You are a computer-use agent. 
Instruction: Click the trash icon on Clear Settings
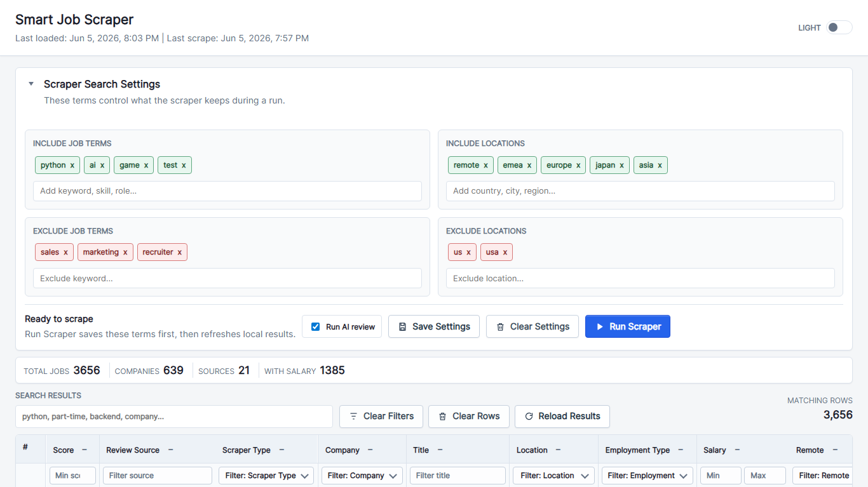[x=500, y=326]
